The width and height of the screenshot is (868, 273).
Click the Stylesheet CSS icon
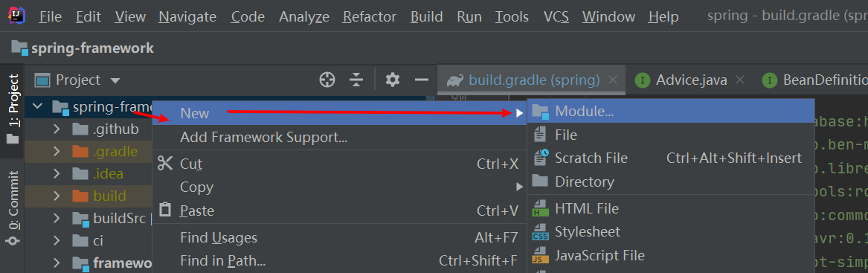(540, 232)
